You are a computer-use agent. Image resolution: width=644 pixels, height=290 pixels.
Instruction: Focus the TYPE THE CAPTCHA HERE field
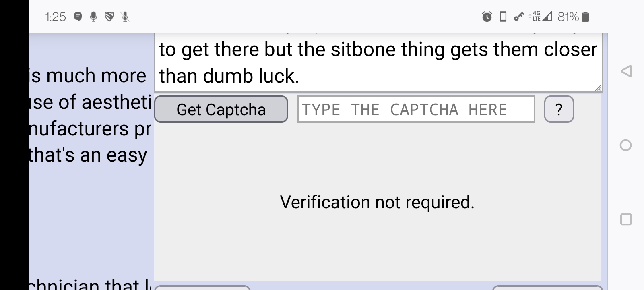416,109
